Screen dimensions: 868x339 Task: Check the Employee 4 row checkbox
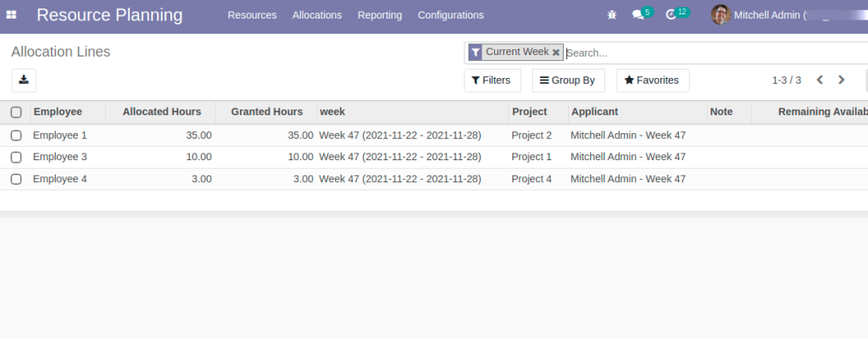coord(16,180)
